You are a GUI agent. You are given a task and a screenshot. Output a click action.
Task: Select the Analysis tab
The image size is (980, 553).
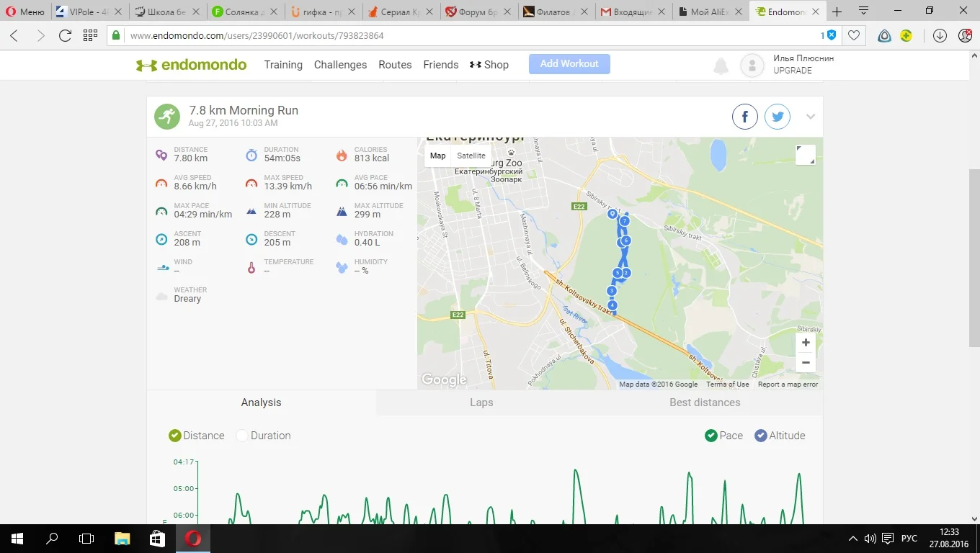click(x=261, y=403)
